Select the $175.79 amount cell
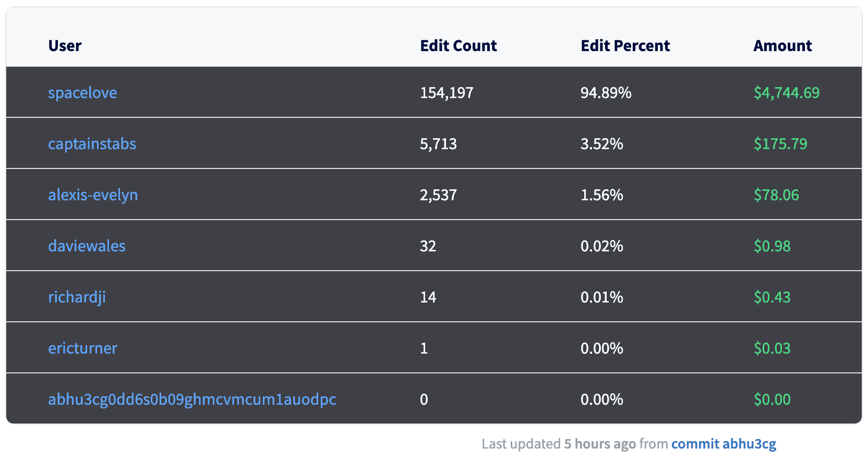Viewport: 868px width, 460px height. (780, 144)
